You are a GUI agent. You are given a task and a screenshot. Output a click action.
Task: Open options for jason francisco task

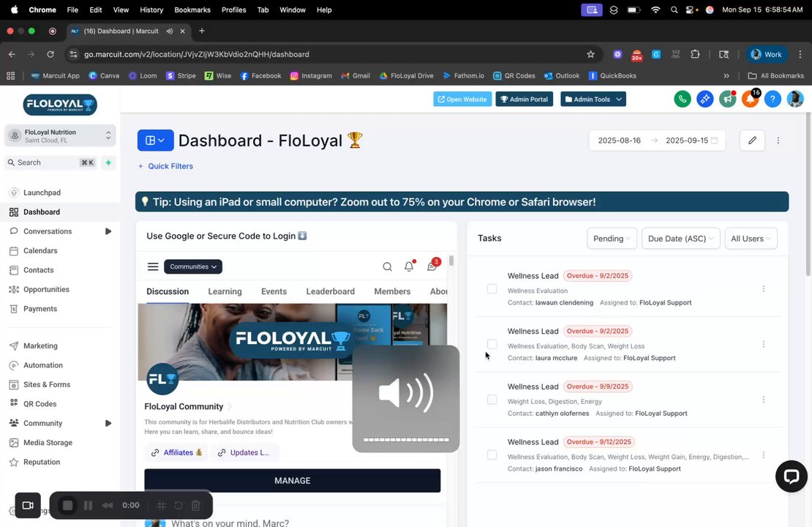coord(763,455)
